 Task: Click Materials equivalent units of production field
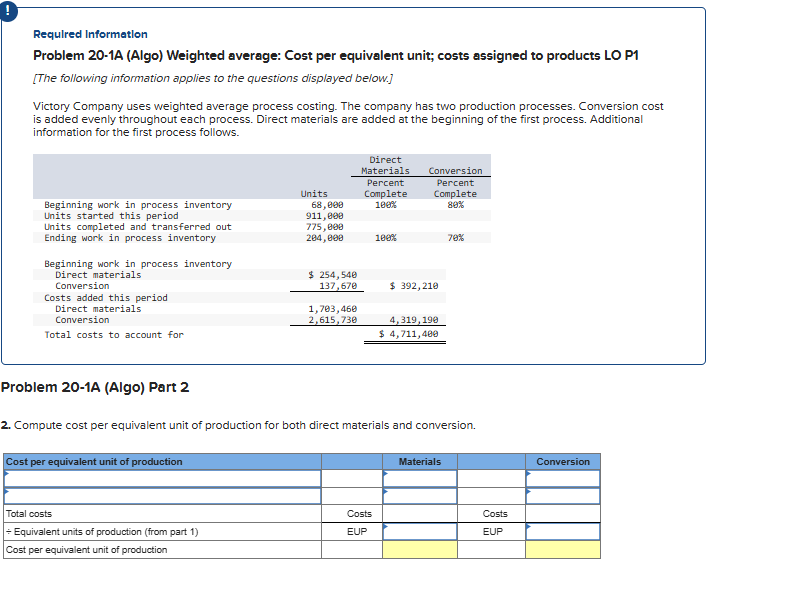[419, 531]
